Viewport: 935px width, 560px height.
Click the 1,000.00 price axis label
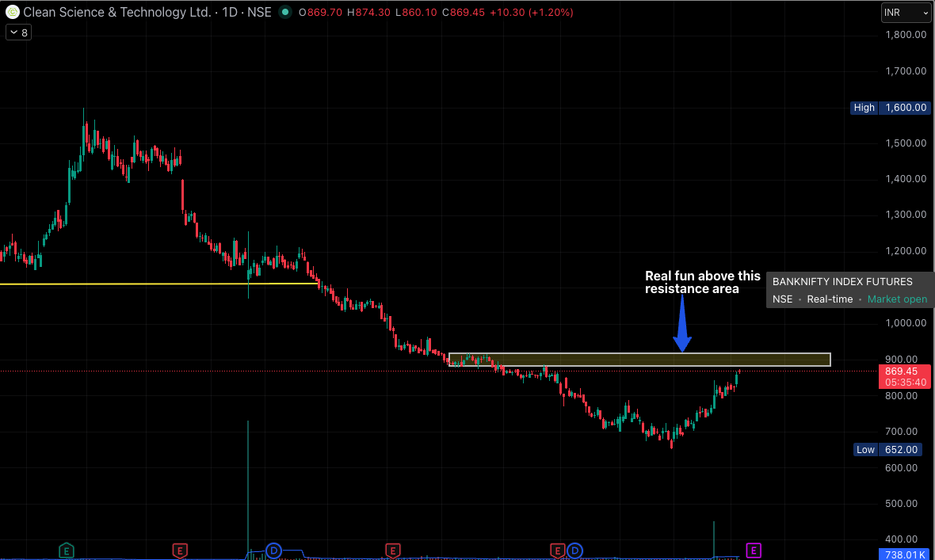coord(906,323)
